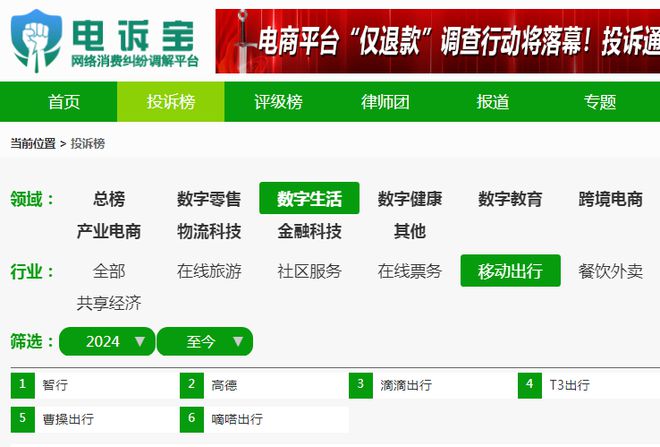Choose the 物流科技 domain filter

tap(209, 231)
